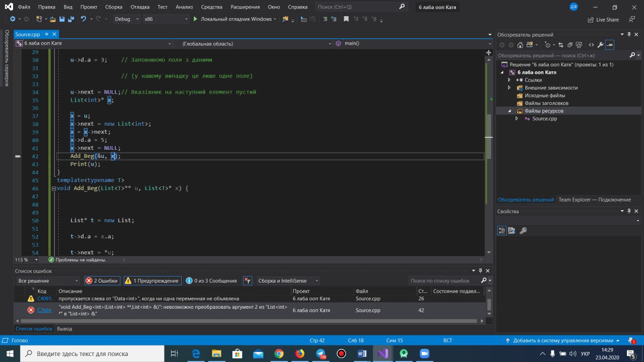Click the Save All icon in toolbar

pos(70,19)
